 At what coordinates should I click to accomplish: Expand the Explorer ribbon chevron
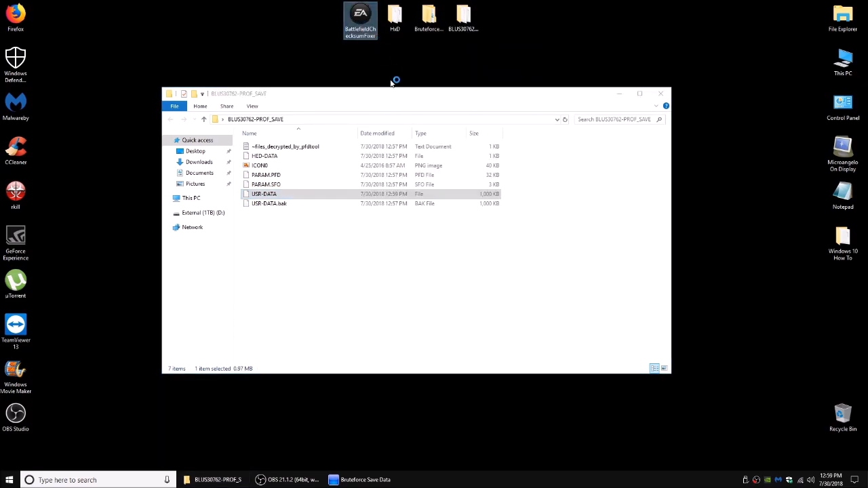(x=656, y=106)
